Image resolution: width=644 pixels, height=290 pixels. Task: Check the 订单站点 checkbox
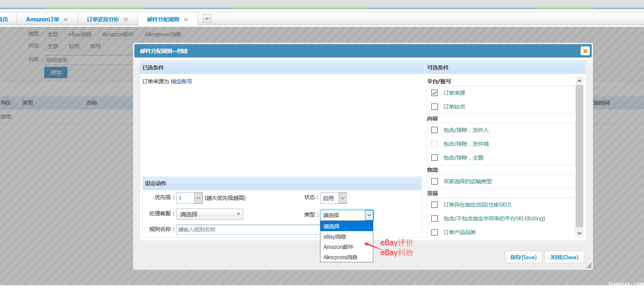(x=434, y=107)
